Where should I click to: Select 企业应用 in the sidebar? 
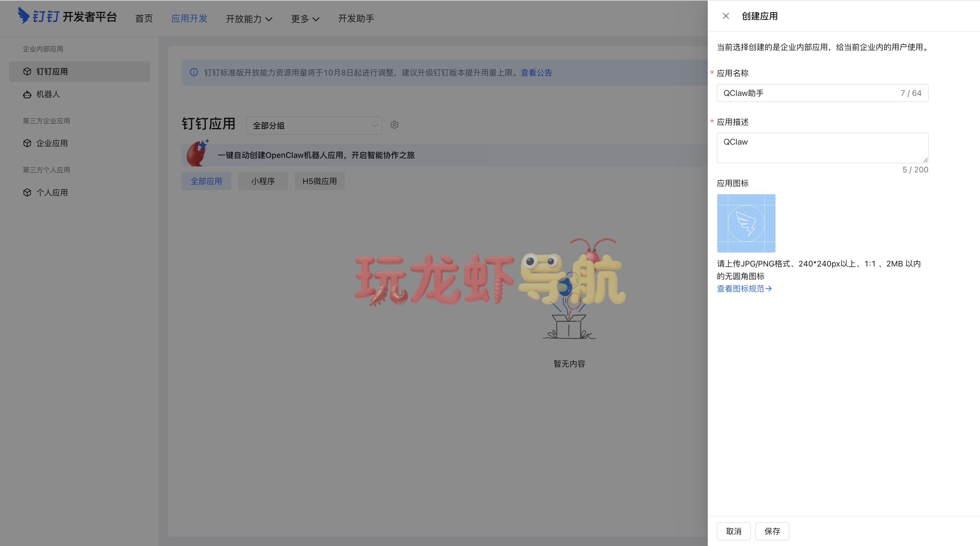click(x=79, y=143)
